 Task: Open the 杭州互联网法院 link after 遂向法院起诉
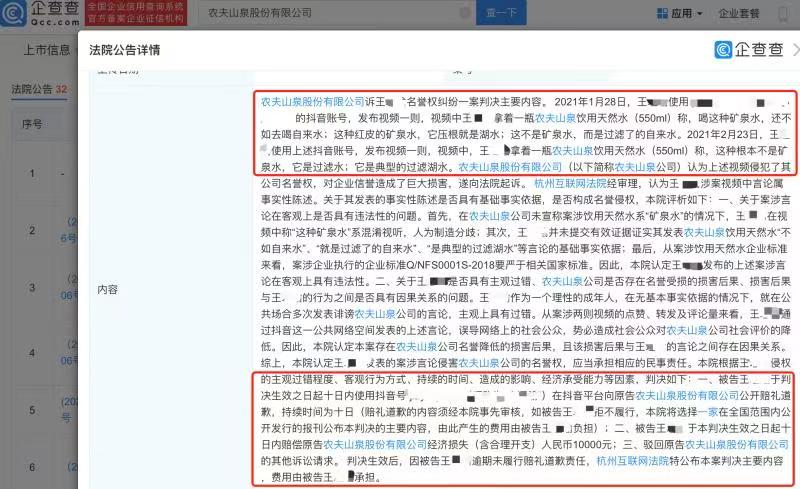(x=570, y=183)
